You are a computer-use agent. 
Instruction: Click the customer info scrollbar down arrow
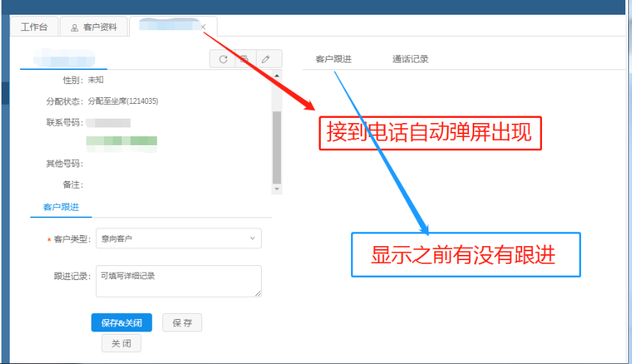click(x=277, y=189)
